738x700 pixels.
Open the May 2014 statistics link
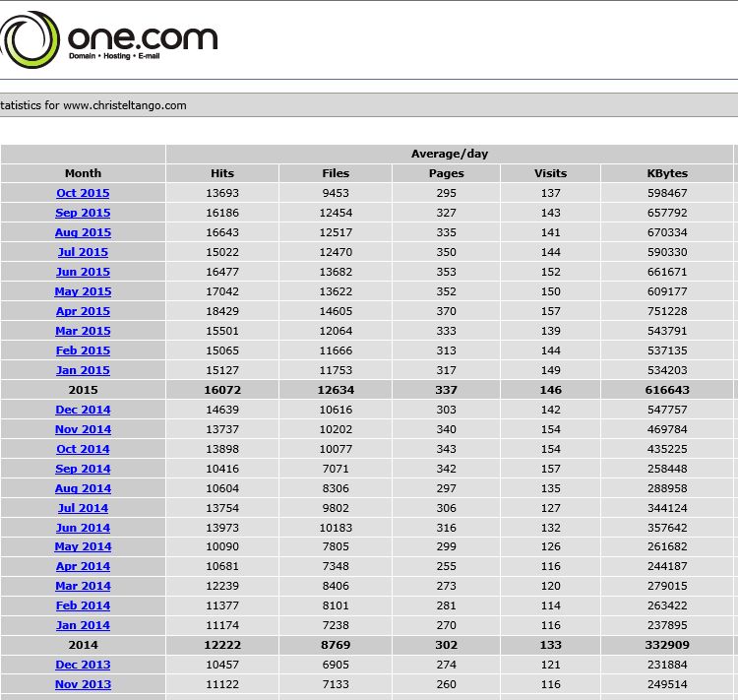(83, 546)
